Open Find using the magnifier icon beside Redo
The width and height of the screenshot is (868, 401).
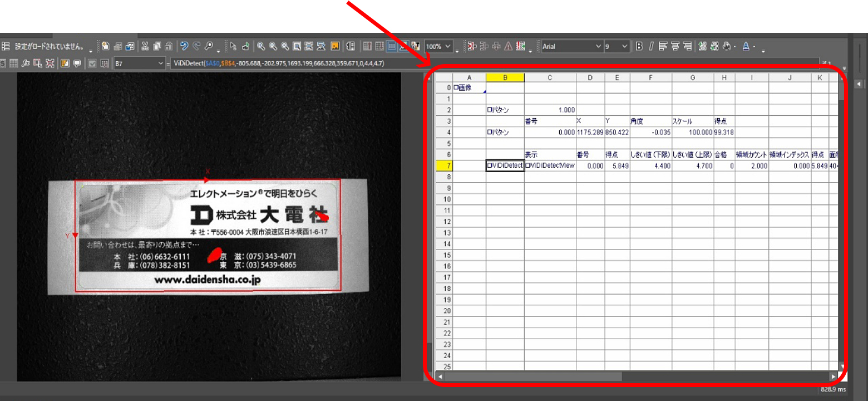[209, 46]
